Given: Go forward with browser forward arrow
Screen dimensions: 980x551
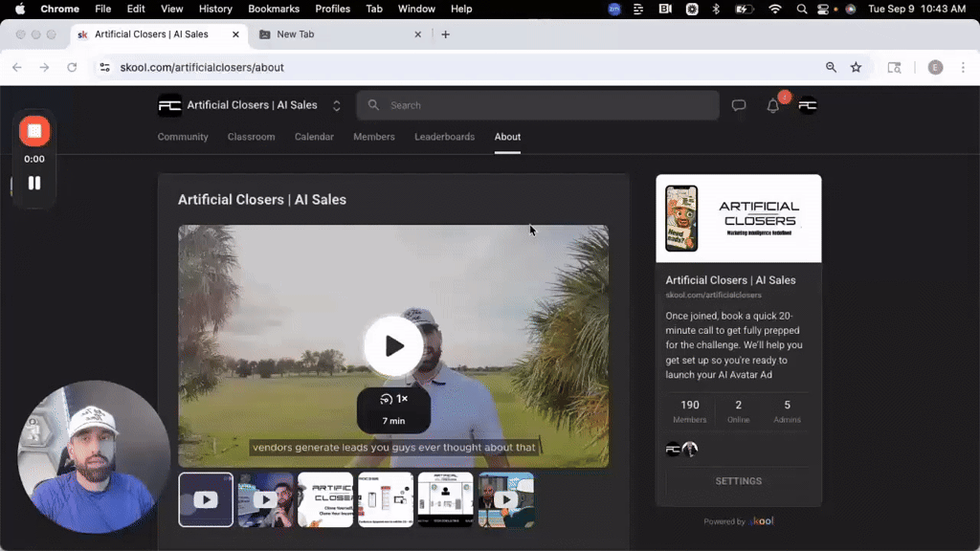Looking at the screenshot, I should coord(44,68).
